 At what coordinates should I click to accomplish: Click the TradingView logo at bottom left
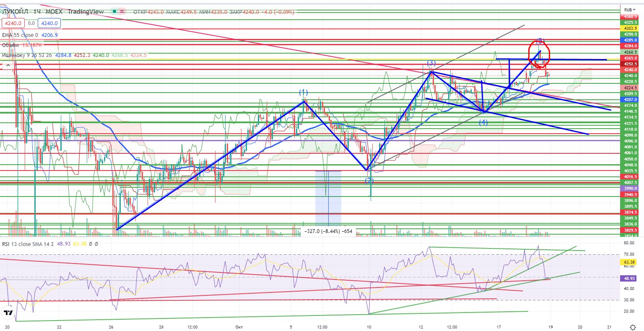(x=8, y=313)
